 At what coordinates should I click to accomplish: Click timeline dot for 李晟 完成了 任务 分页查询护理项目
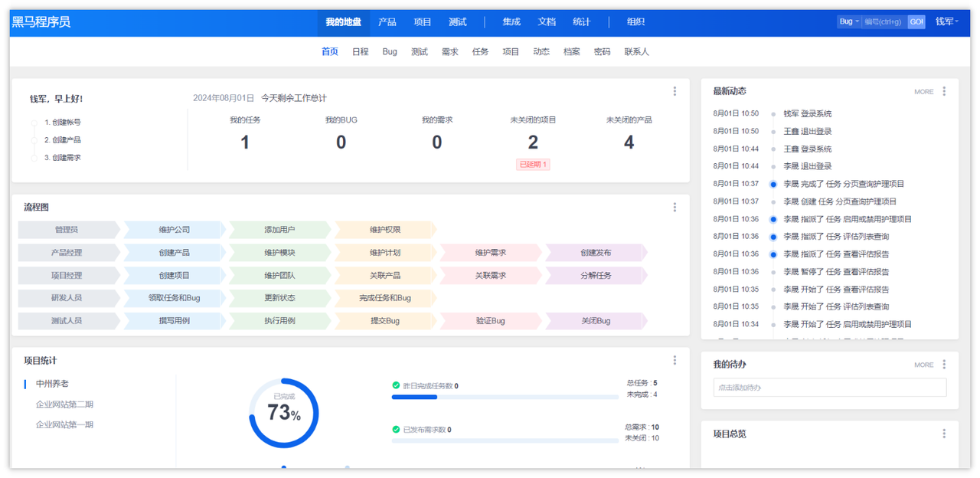point(773,184)
